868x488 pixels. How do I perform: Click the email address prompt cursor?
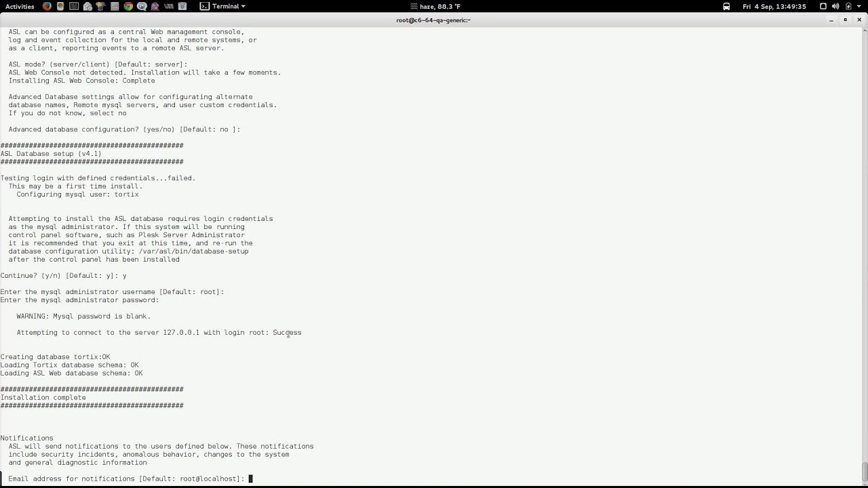coord(250,479)
